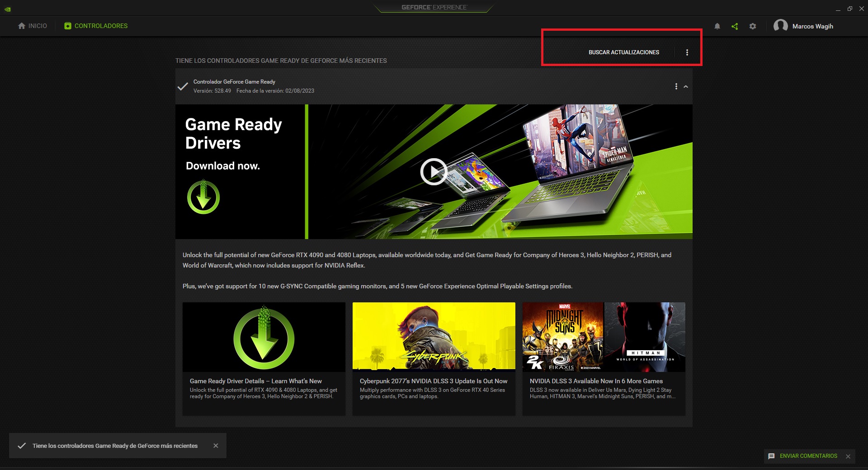Open three-dot menu for driver version 528.49
The image size is (868, 470).
(x=676, y=86)
